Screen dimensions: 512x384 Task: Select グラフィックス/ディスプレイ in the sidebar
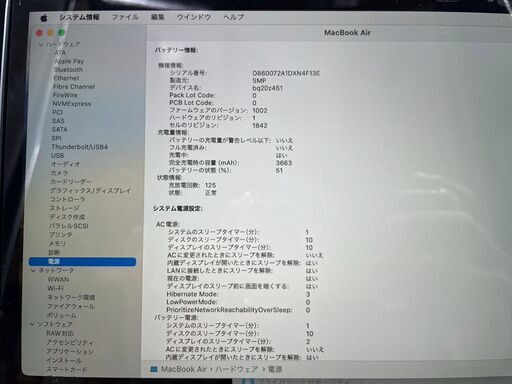point(90,191)
